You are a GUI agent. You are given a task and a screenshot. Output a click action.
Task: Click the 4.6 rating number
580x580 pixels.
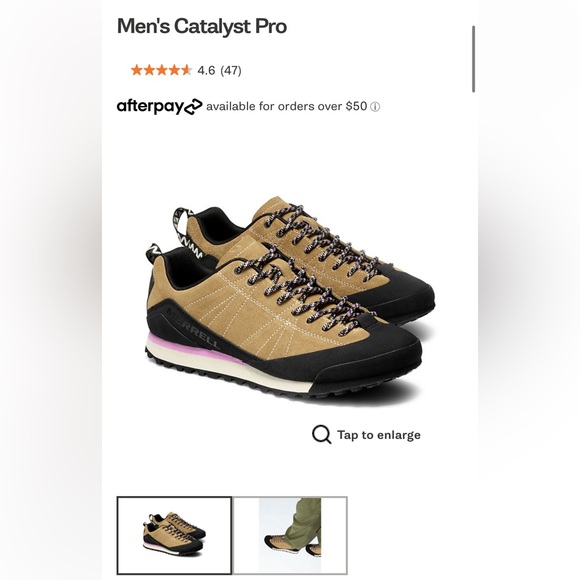pyautogui.click(x=206, y=70)
